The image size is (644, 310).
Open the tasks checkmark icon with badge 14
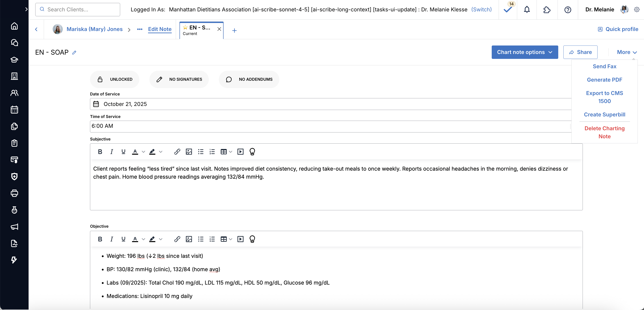click(x=508, y=10)
